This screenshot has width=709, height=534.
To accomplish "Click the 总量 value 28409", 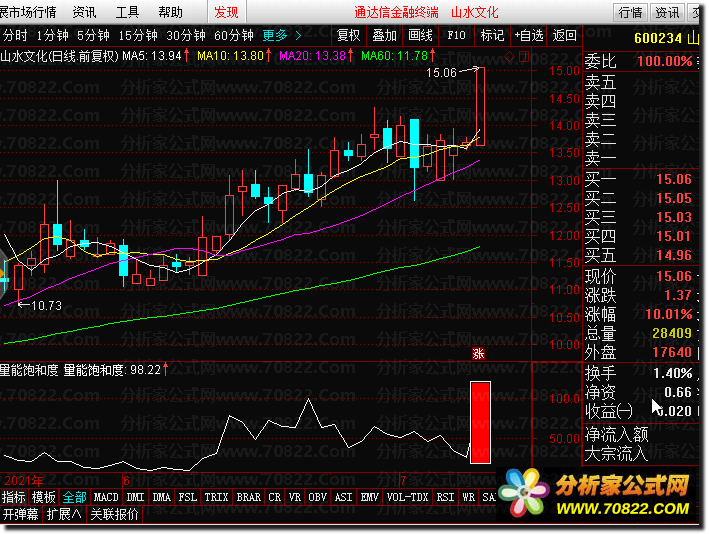I will pos(672,333).
